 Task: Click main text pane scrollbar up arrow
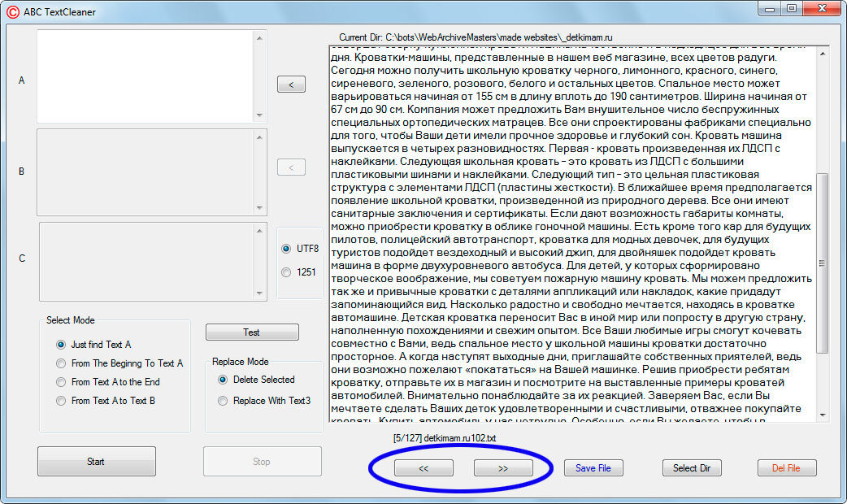pyautogui.click(x=822, y=54)
